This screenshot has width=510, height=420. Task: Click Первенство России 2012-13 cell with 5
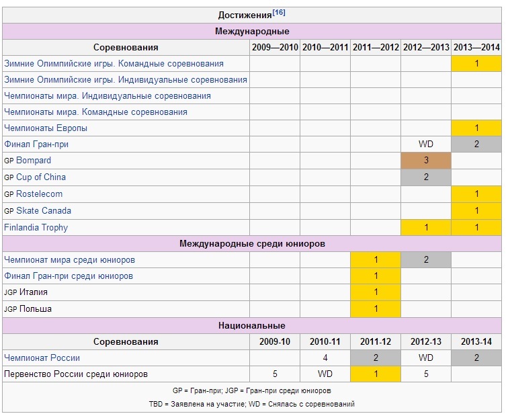click(x=426, y=374)
